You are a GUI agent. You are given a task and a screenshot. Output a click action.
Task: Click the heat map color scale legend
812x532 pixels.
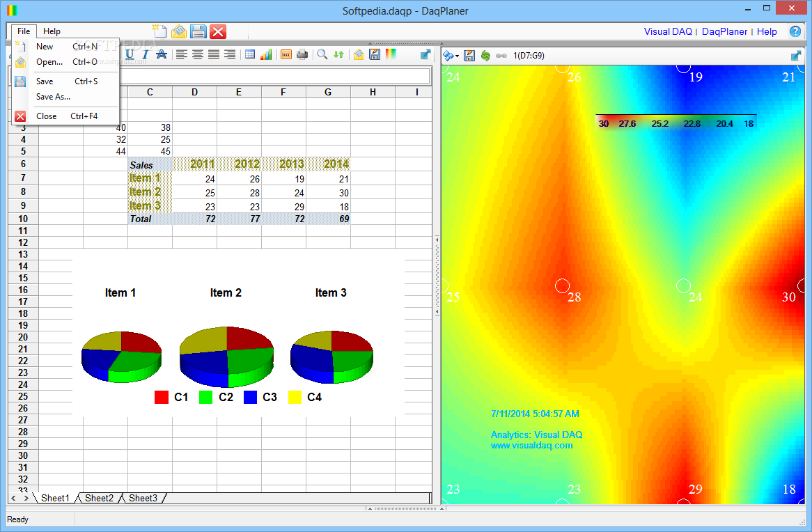(676, 123)
